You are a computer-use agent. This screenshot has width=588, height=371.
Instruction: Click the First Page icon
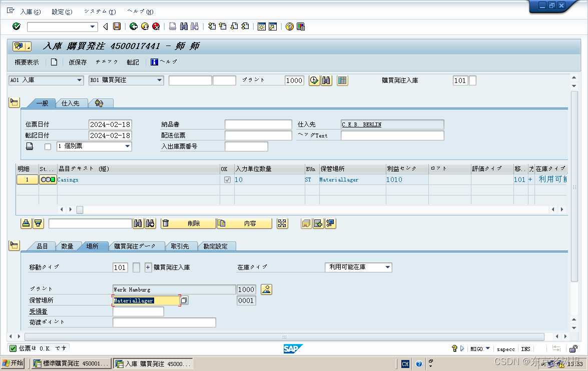[212, 26]
